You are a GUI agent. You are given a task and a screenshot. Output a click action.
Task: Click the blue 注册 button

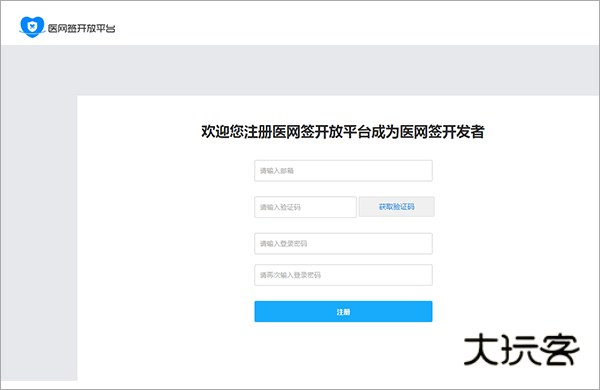pyautogui.click(x=343, y=312)
